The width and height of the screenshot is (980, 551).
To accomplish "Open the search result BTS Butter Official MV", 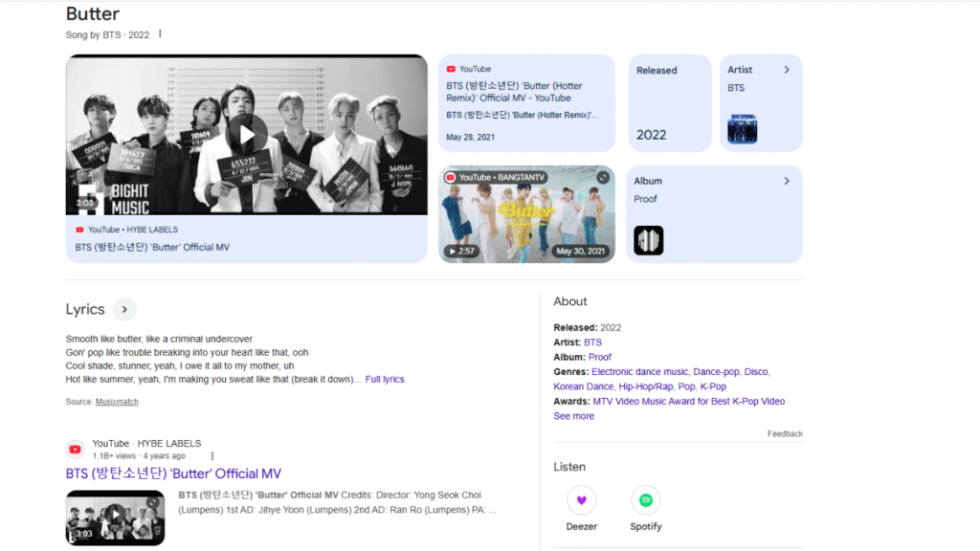I will [x=173, y=474].
